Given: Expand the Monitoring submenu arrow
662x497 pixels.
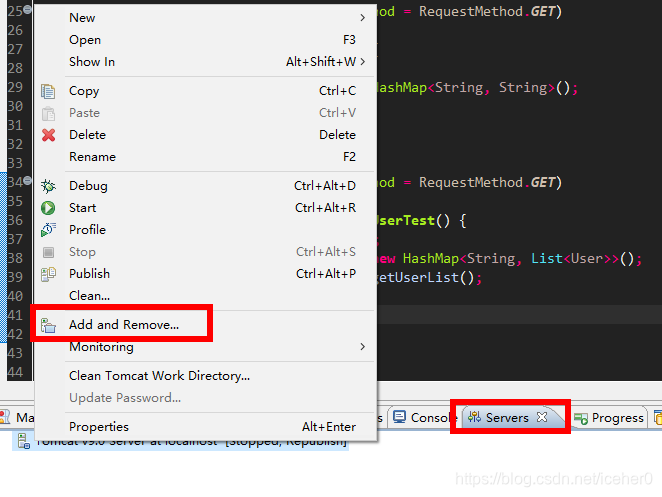Looking at the screenshot, I should pos(363,347).
